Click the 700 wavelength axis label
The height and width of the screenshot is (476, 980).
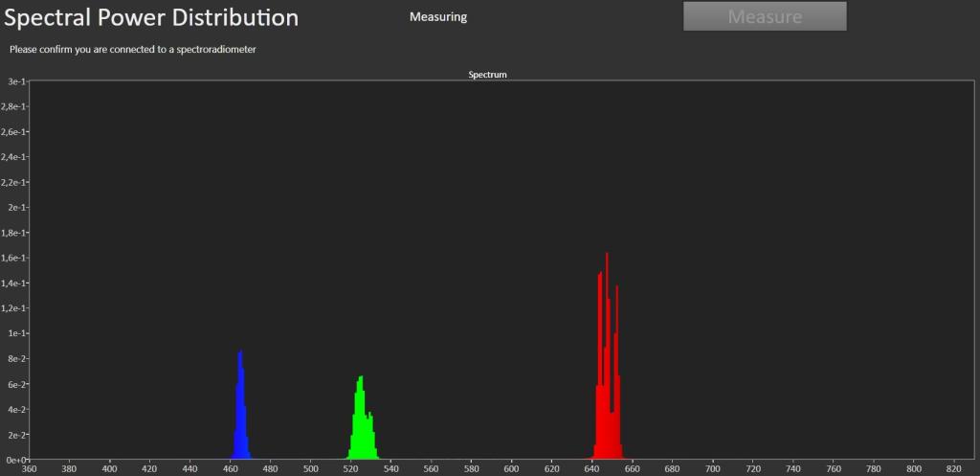click(x=713, y=468)
